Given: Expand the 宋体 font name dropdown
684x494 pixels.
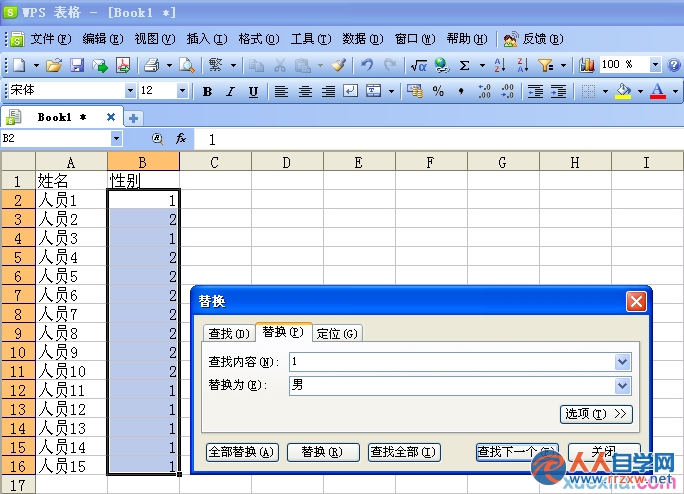Looking at the screenshot, I should pyautogui.click(x=130, y=91).
